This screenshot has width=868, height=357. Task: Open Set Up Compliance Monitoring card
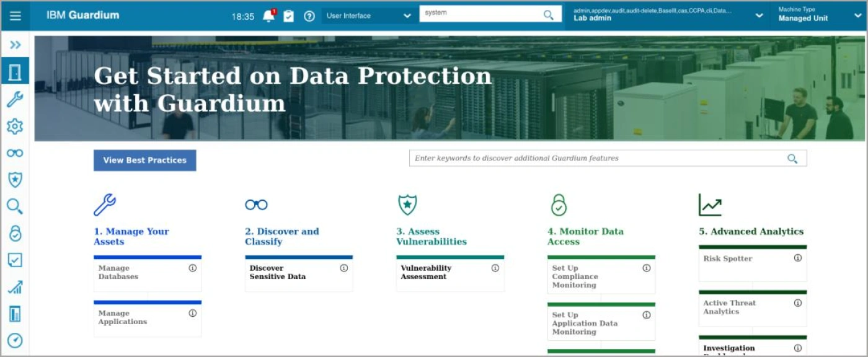(x=601, y=274)
